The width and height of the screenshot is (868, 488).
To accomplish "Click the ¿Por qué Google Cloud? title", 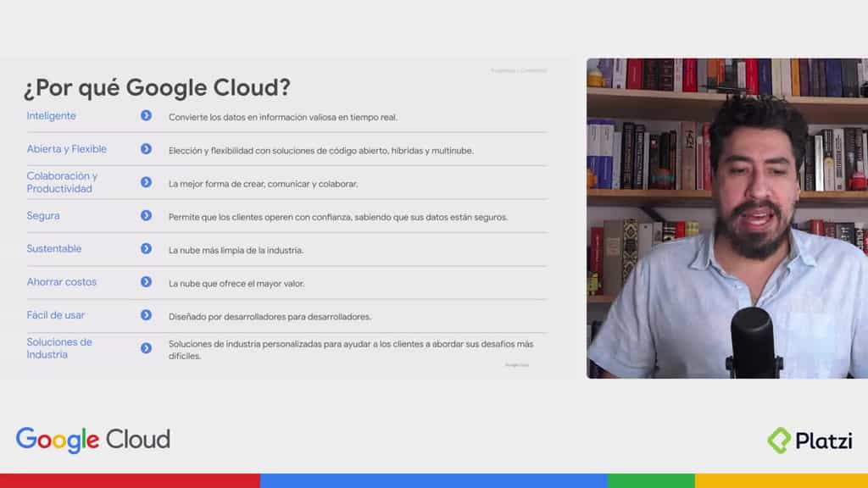I will pos(157,87).
